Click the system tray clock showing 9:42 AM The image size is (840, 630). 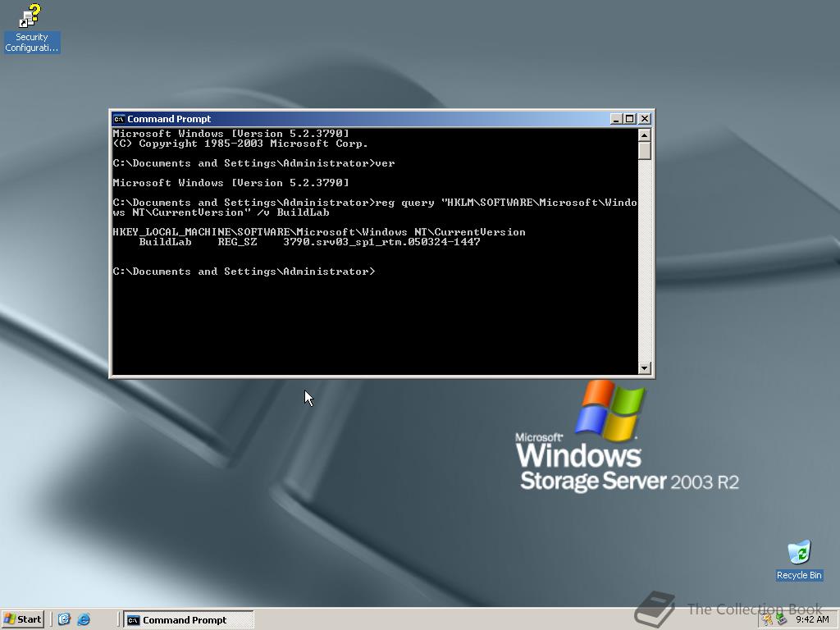pos(812,620)
